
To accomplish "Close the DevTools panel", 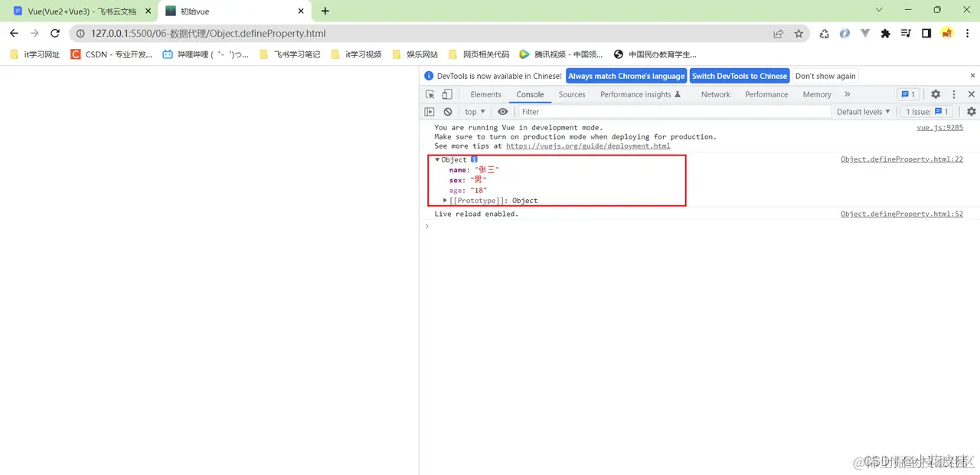I will coord(972,94).
